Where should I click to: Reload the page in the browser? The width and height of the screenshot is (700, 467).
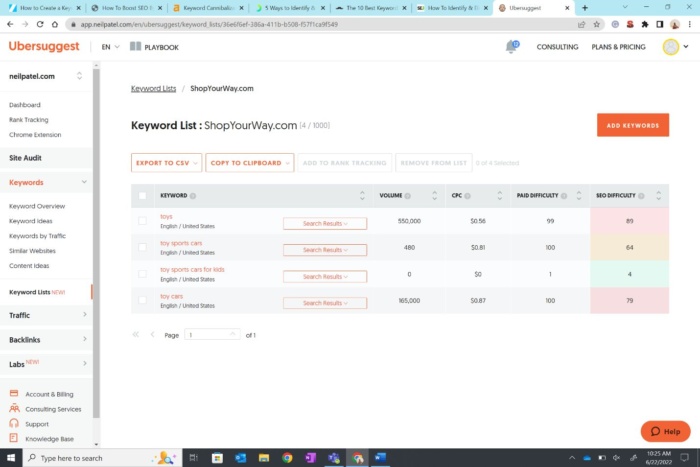tap(40, 24)
